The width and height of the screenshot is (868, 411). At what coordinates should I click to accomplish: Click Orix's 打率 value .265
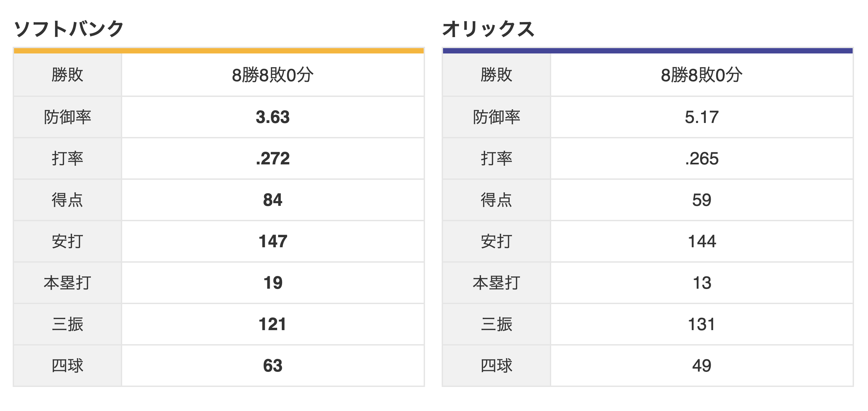click(x=701, y=158)
